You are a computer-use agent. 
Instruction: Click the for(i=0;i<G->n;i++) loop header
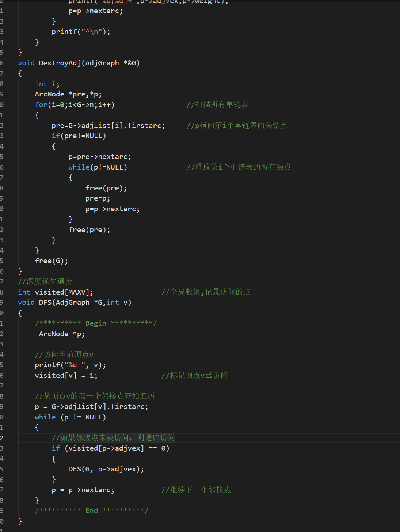(75, 105)
